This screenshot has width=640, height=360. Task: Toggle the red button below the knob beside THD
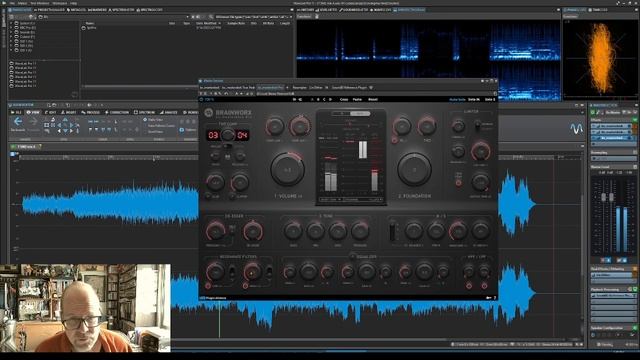pos(394,140)
